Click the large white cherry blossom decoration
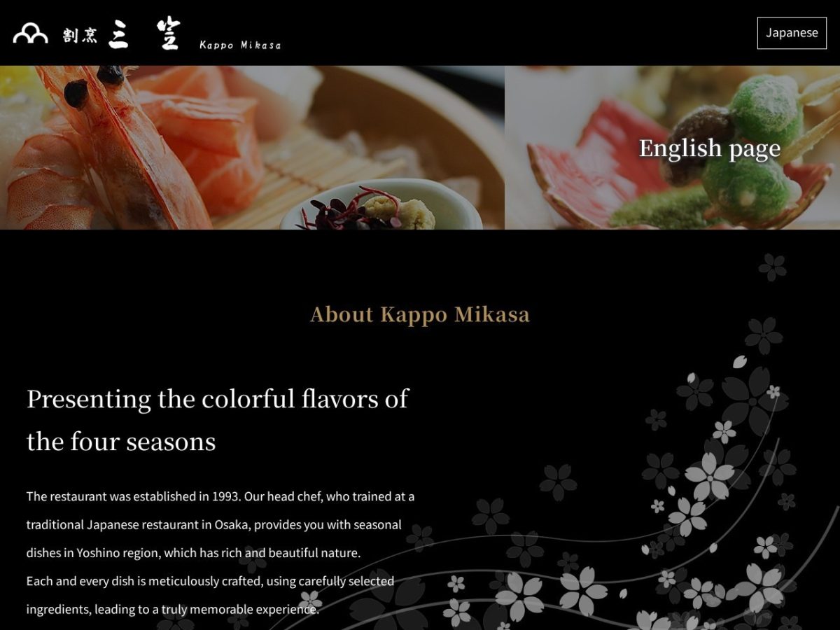Viewport: 840px width, 630px height. [709, 477]
